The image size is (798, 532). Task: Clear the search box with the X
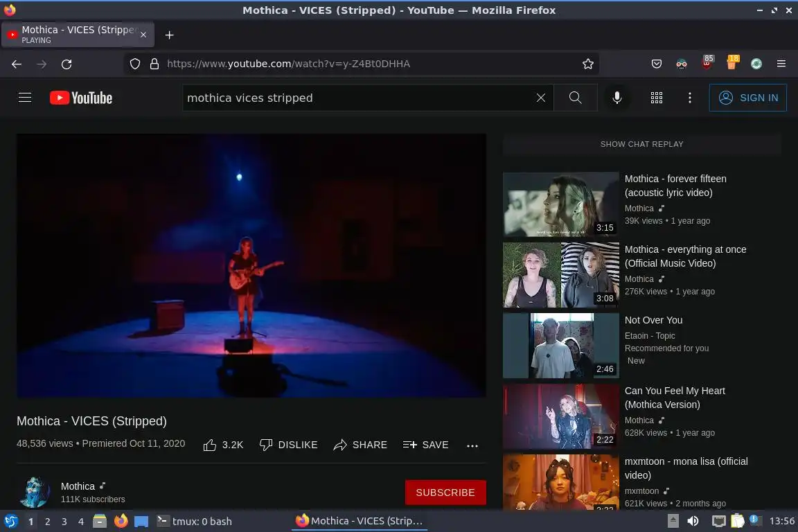(x=541, y=98)
